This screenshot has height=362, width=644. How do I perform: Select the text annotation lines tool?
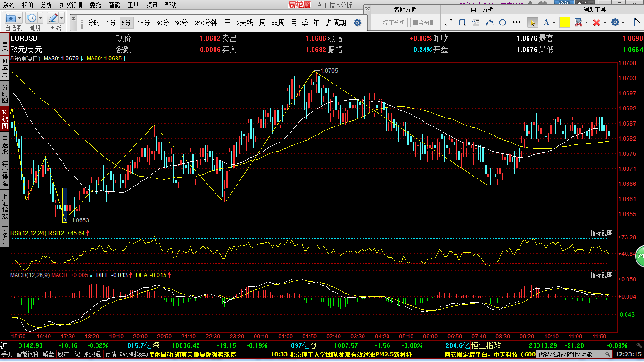[x=476, y=22]
